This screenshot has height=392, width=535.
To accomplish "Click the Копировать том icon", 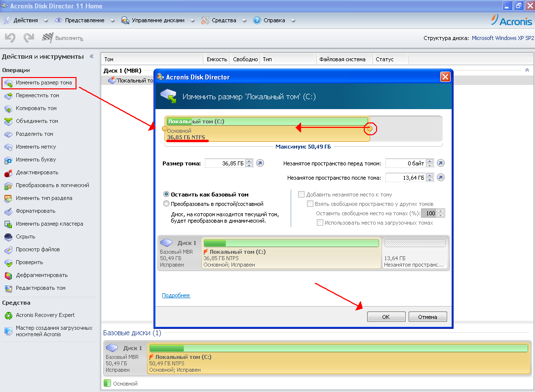I will 8,109.
